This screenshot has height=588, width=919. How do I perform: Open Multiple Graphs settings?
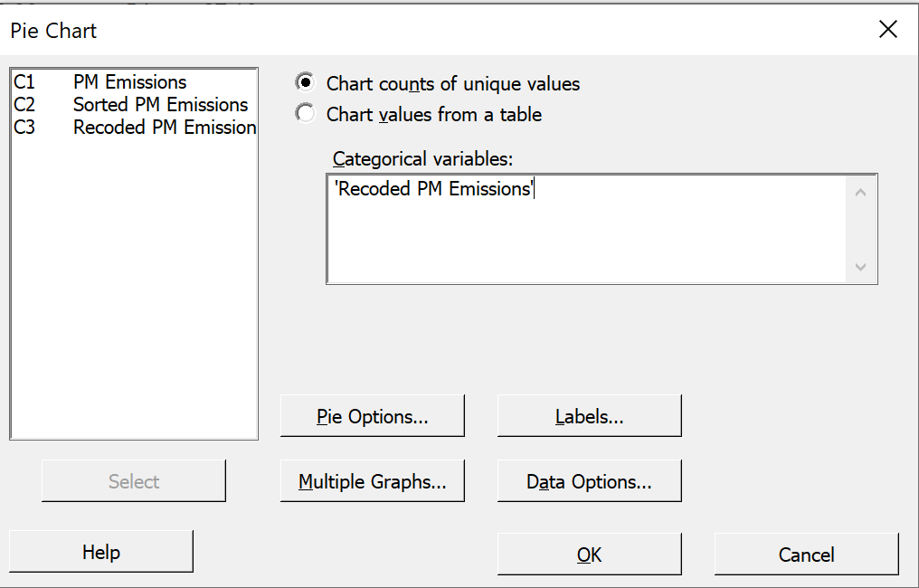pos(372,480)
